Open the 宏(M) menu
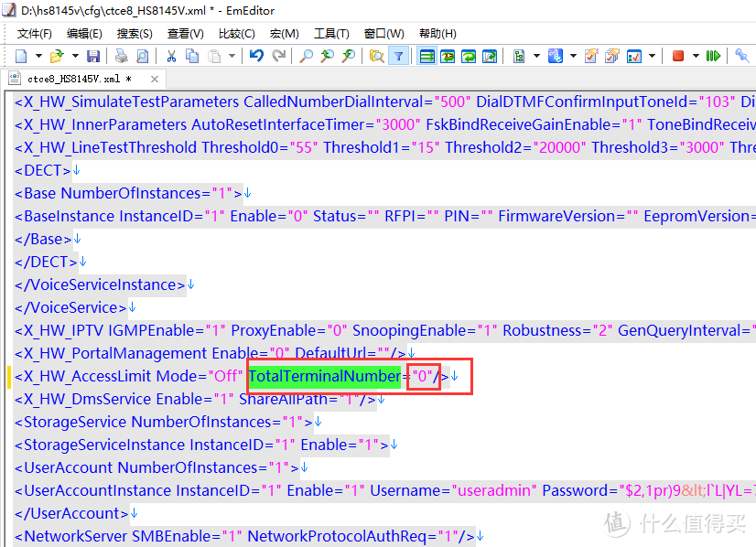The height and width of the screenshot is (547, 756). pos(285,33)
